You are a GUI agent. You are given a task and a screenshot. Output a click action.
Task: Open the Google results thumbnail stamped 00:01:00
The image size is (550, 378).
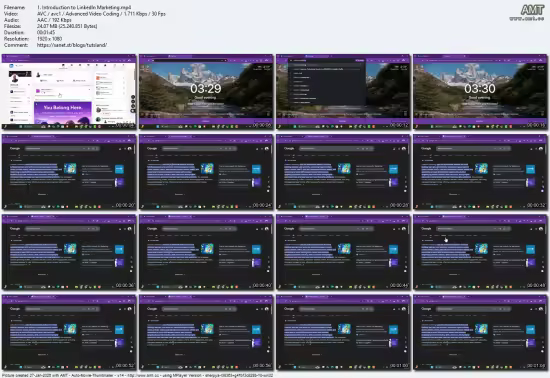coord(343,332)
